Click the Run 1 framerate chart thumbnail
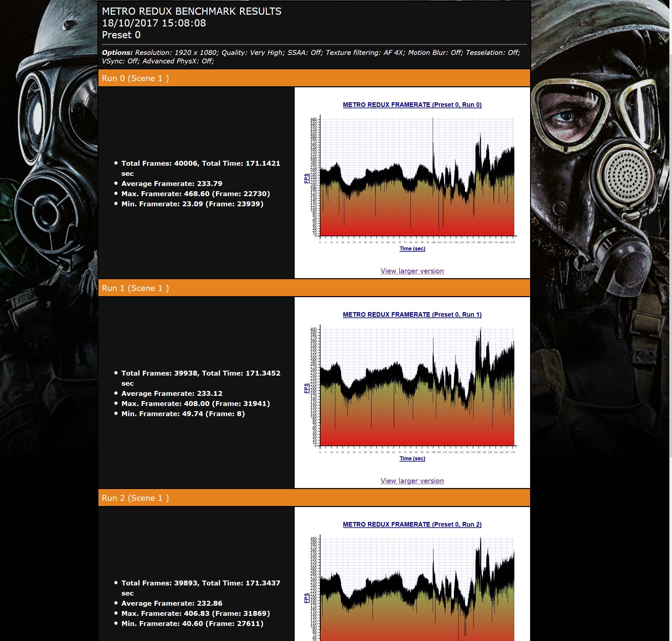 point(412,387)
